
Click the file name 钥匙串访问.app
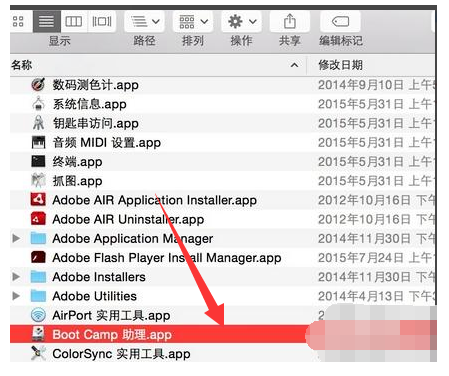click(96, 123)
